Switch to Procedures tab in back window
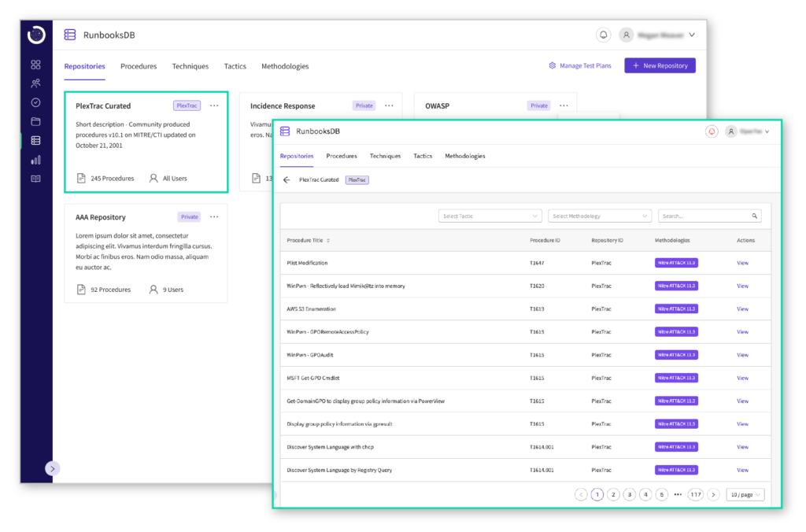This screenshot has width=806, height=532. point(139,66)
